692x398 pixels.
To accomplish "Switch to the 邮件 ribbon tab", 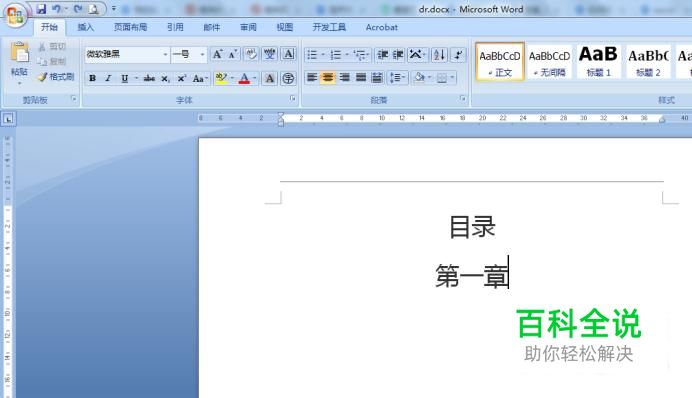I will pyautogui.click(x=212, y=27).
